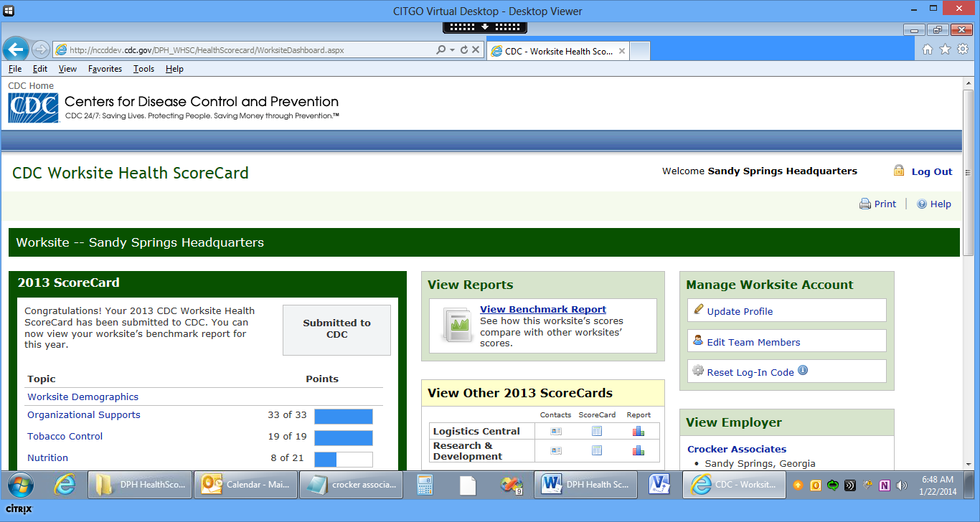Click the Reset Log-In Code link

750,372
